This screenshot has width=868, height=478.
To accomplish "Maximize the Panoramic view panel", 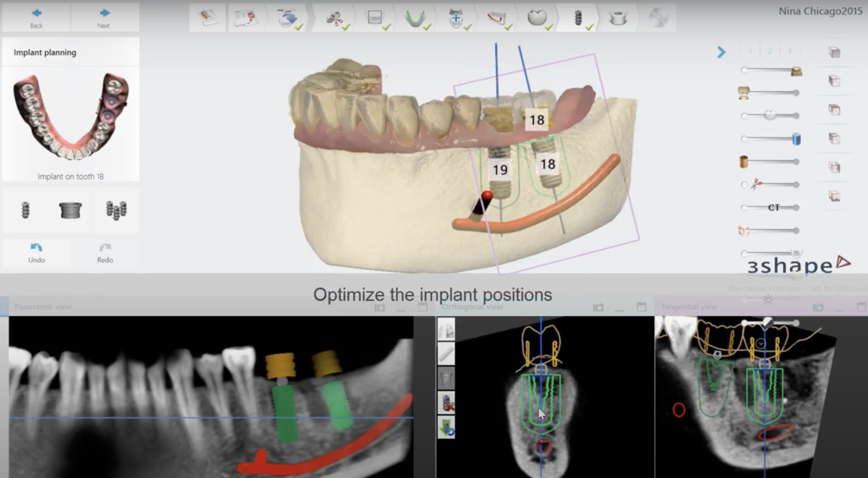I will click(423, 307).
